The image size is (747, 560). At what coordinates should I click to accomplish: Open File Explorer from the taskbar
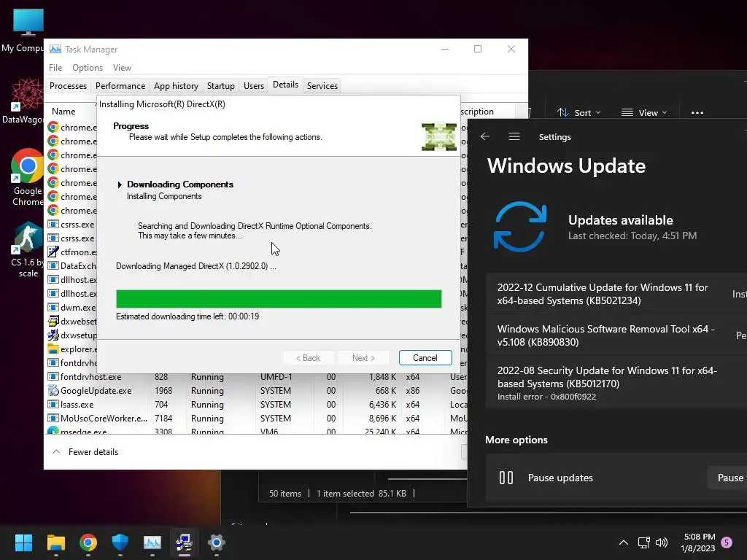tap(55, 542)
